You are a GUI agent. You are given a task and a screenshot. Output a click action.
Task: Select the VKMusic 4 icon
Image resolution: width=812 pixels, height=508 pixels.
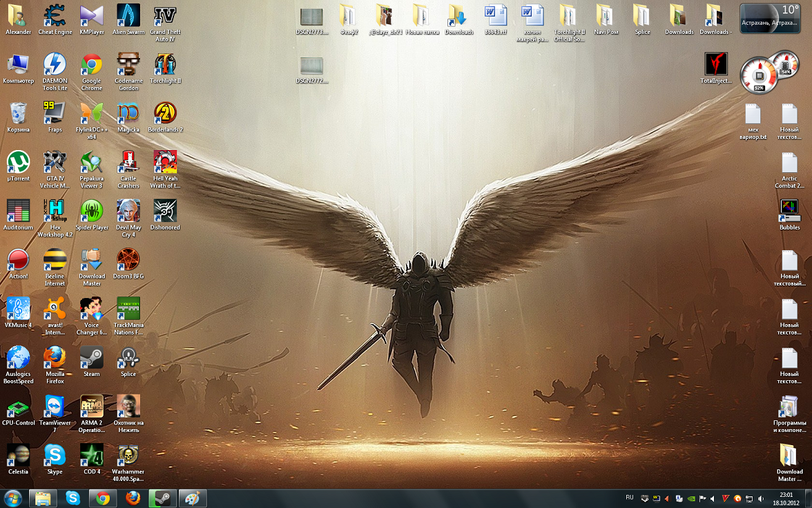(x=18, y=312)
